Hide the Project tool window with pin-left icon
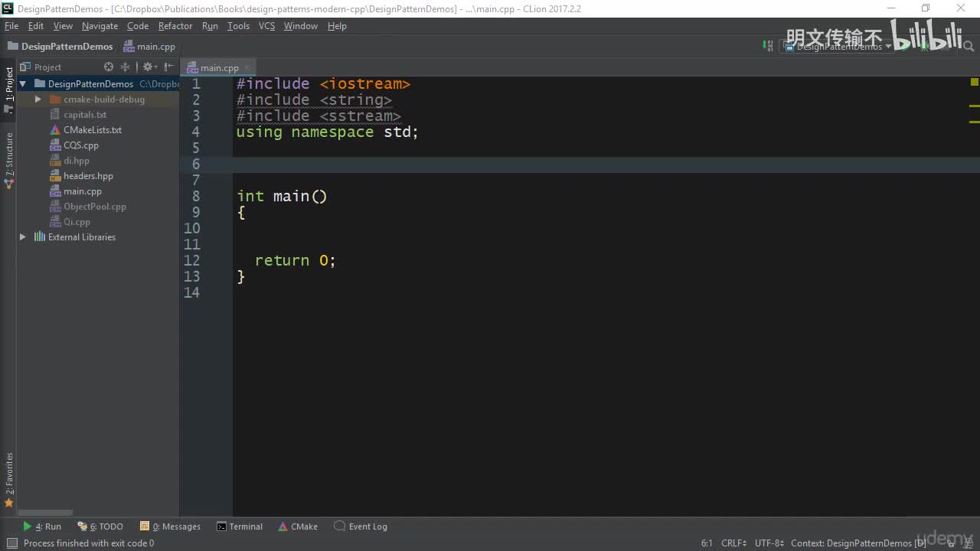This screenshot has height=551, width=980. (168, 67)
